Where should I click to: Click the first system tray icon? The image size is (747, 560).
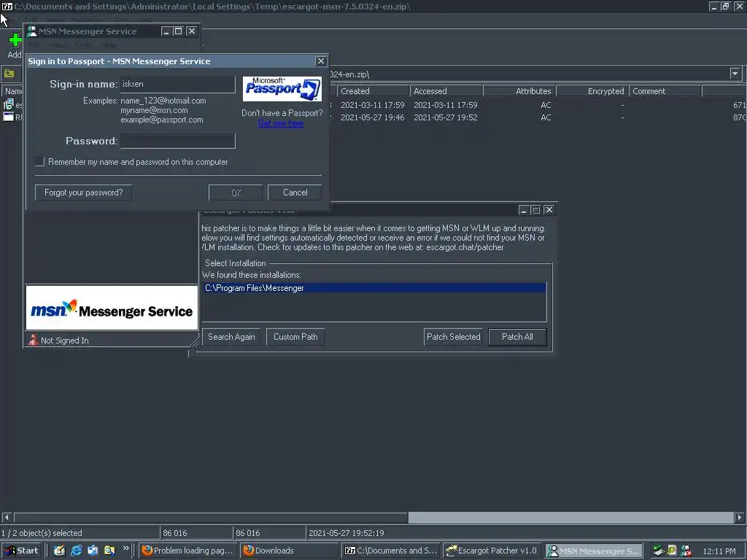click(659, 551)
